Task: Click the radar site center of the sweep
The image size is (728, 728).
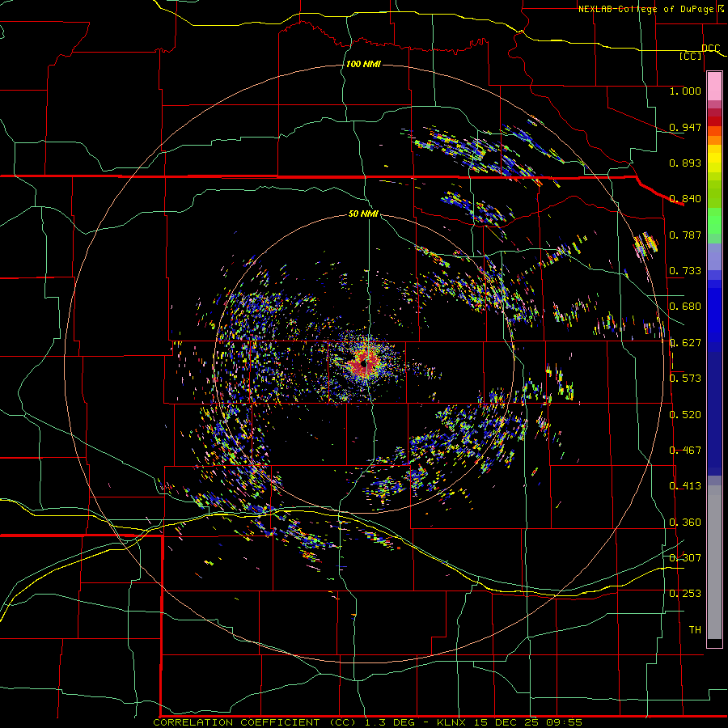Action: (x=366, y=363)
